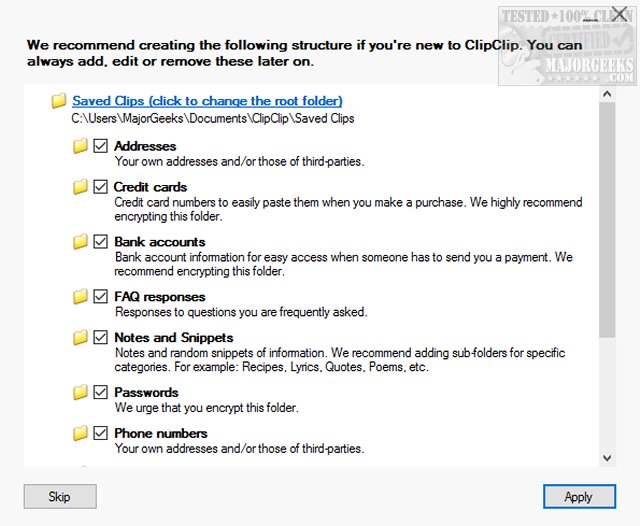Click the Phone numbers folder icon

(81, 434)
